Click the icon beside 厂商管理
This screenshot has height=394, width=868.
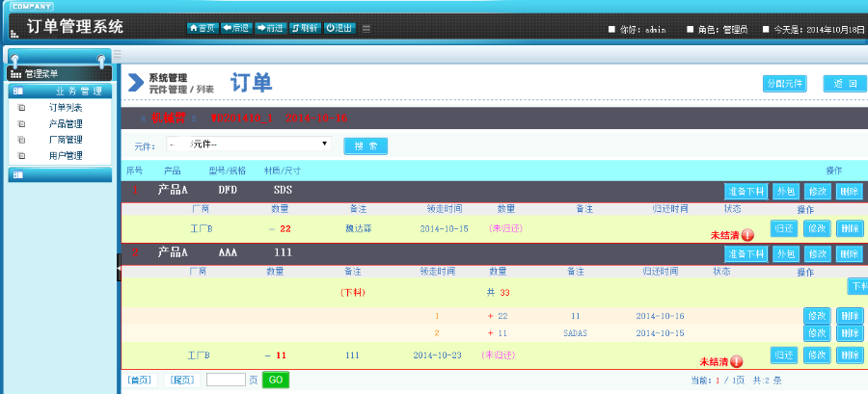point(21,140)
